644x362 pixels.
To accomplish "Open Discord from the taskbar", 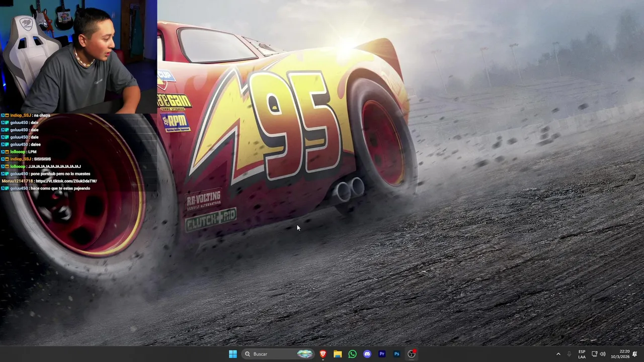I will coord(367,354).
